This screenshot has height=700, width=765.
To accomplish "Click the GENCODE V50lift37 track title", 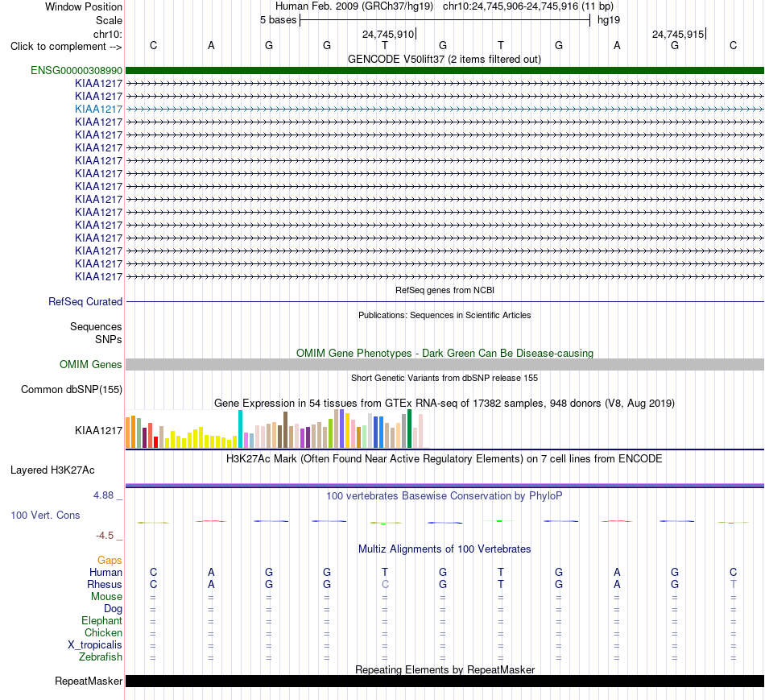I will (x=444, y=59).
